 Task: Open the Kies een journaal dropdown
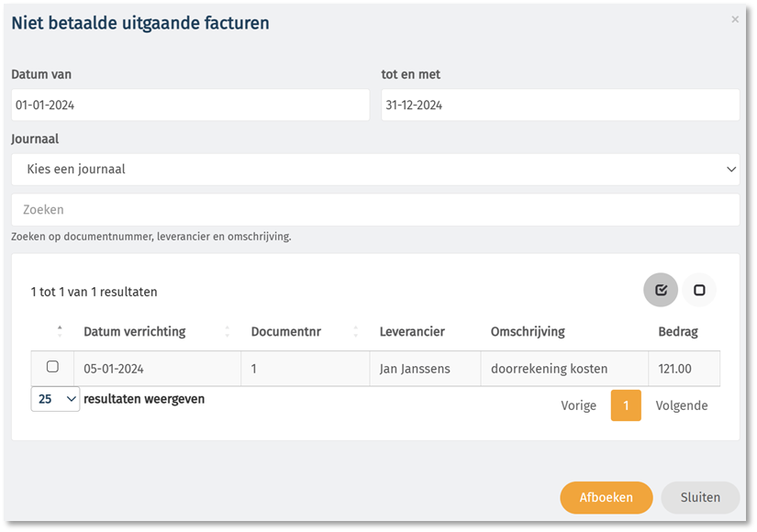375,170
